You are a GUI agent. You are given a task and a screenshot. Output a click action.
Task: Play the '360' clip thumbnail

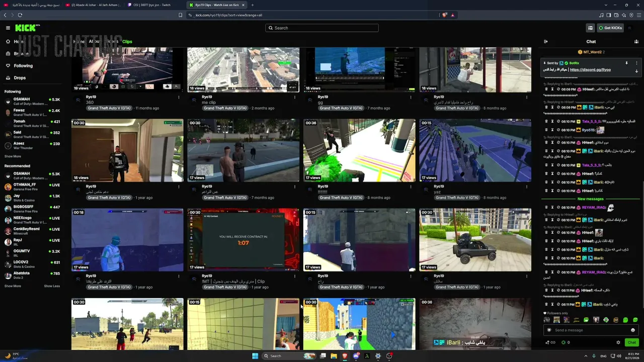(x=127, y=70)
